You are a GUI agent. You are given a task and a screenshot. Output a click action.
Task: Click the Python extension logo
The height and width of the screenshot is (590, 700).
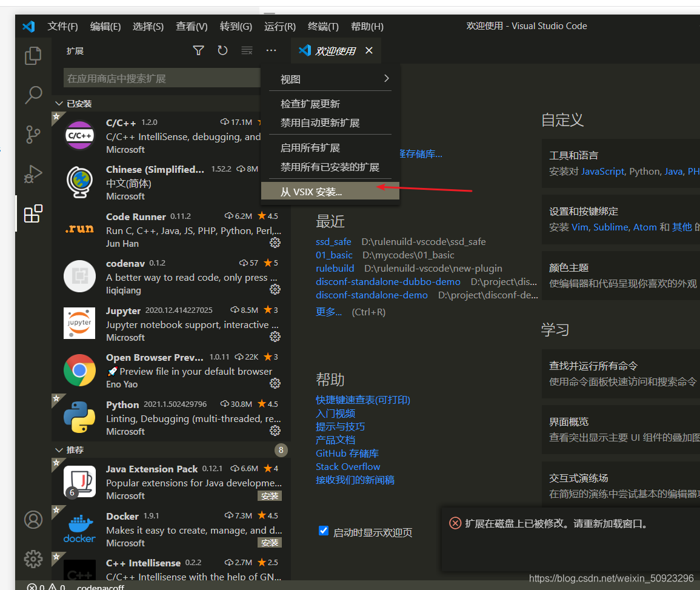coord(79,417)
